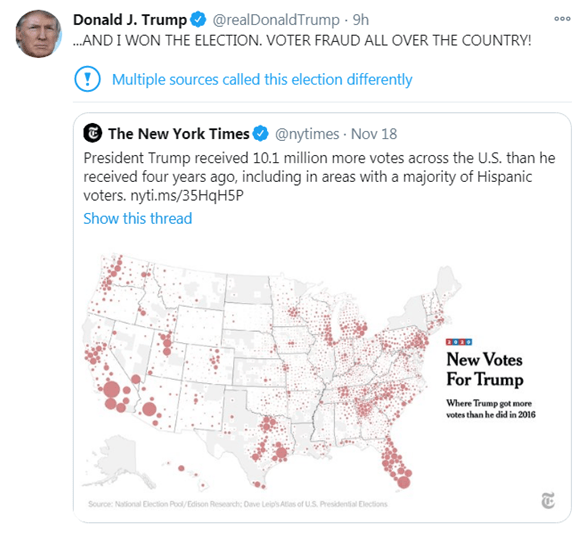Click the gray NYT watermark logo on map

coord(548,501)
